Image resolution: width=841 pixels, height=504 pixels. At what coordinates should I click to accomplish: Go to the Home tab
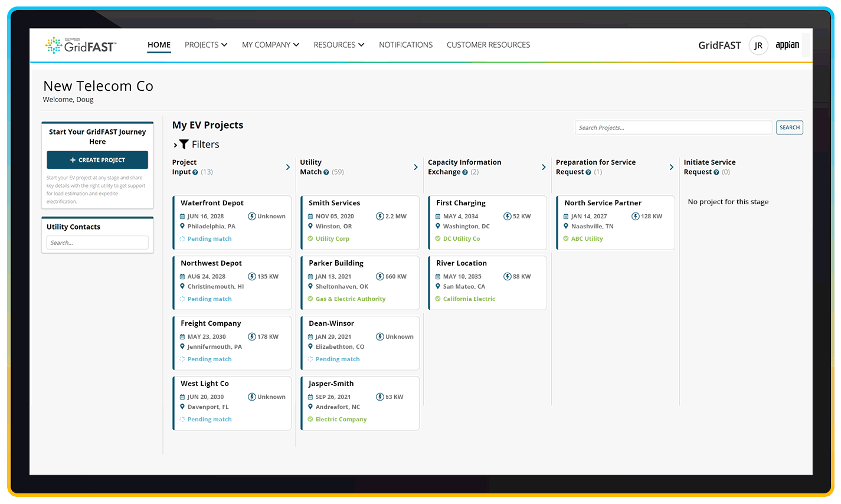pyautogui.click(x=159, y=45)
